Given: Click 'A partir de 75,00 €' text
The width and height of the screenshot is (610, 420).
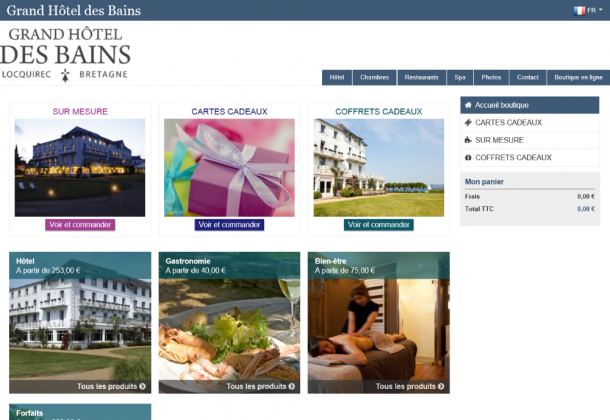Looking at the screenshot, I should tap(345, 270).
